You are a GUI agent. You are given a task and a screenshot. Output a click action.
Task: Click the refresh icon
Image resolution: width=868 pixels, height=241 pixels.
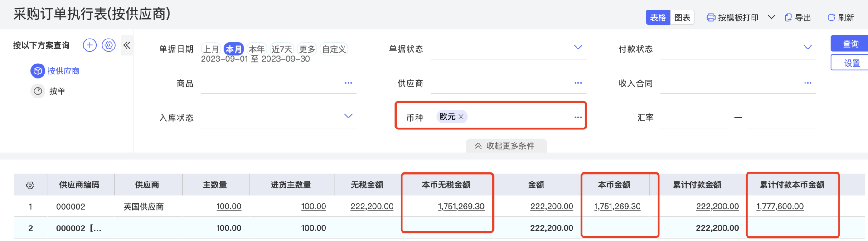pos(831,18)
